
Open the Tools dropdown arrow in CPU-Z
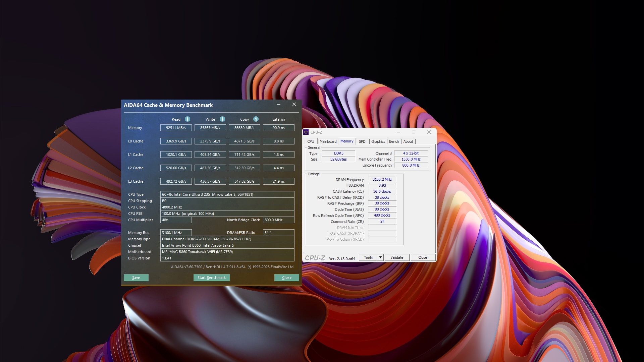pyautogui.click(x=380, y=257)
